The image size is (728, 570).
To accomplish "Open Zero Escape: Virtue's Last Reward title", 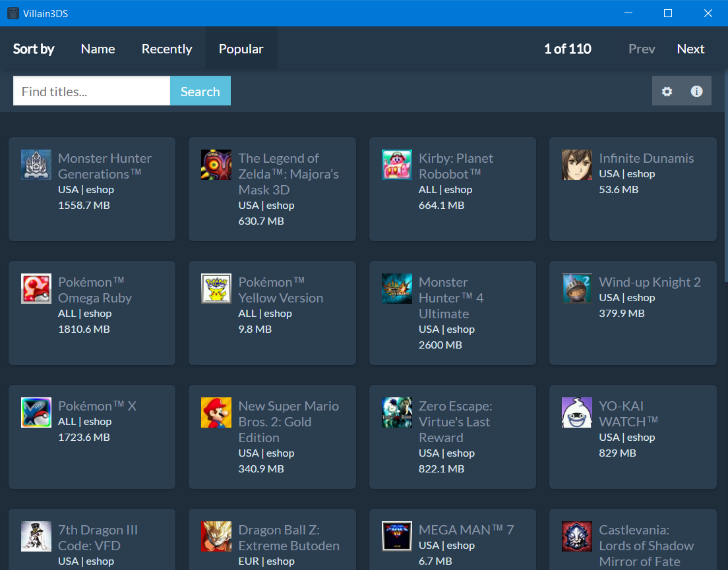I will click(456, 422).
